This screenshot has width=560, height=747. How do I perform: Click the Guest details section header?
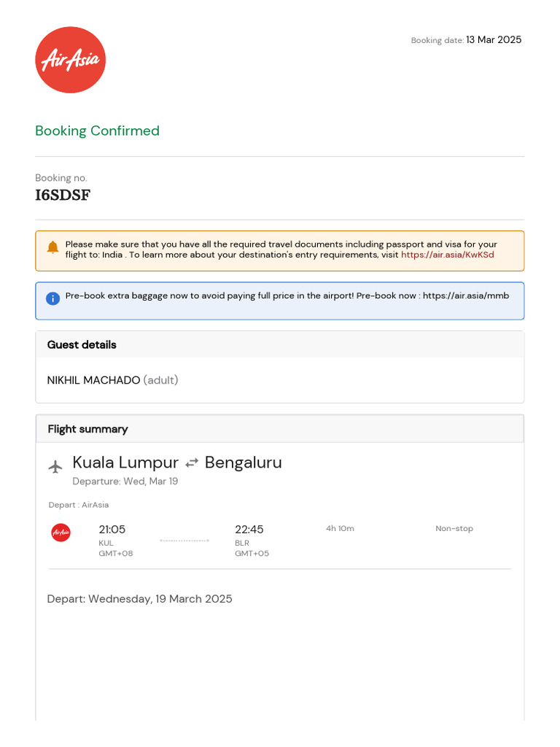point(82,345)
